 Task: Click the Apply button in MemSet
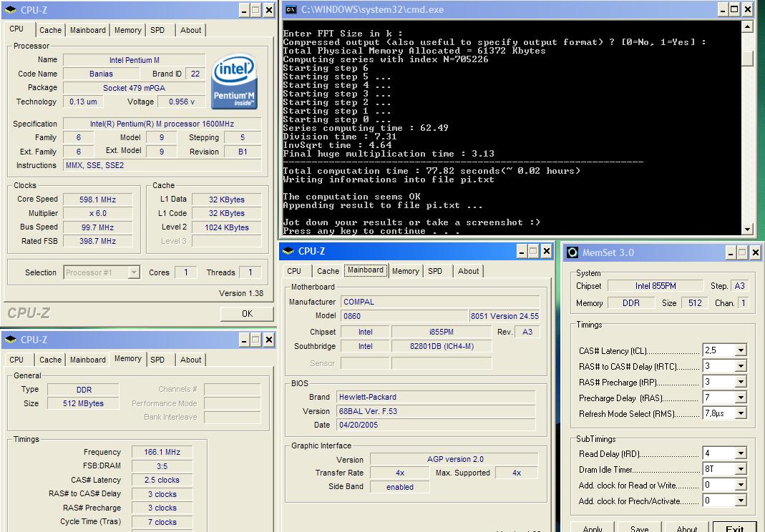pyautogui.click(x=593, y=528)
